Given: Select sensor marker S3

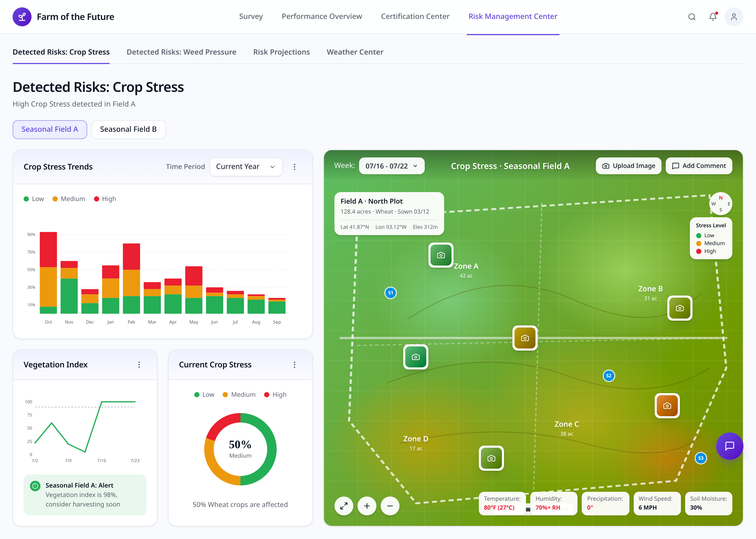Looking at the screenshot, I should coord(701,458).
